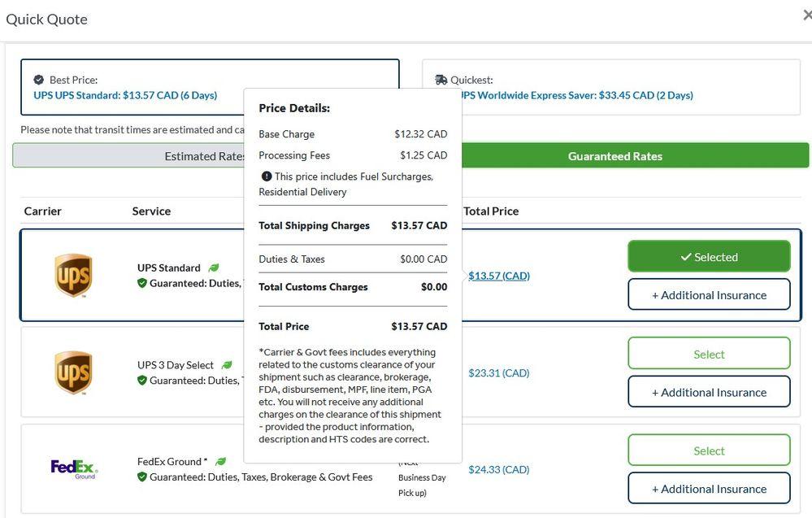Open the $23.31 (CAD) price link
The image size is (812, 518).
click(499, 373)
